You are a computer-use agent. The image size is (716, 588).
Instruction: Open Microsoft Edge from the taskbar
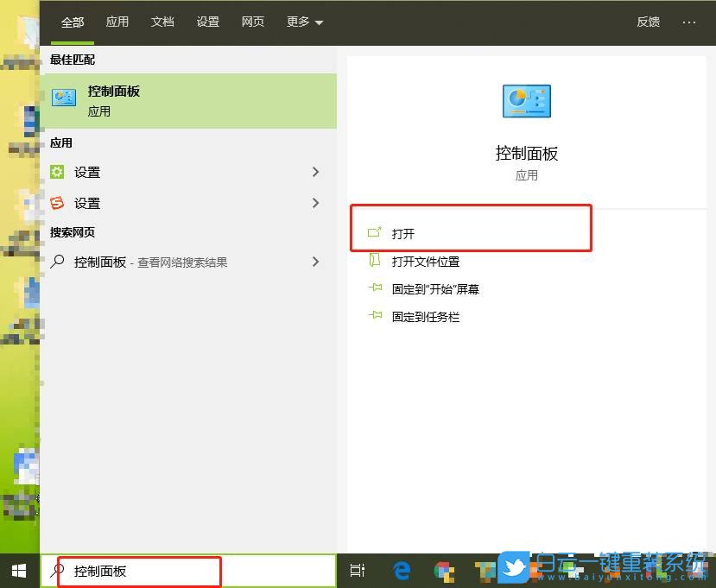point(401,571)
